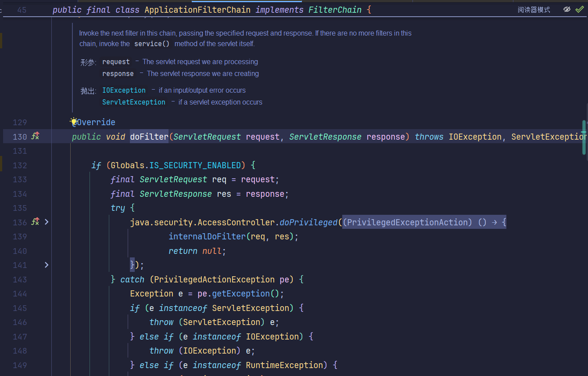Click the vertical scrollbar thumb of the editor
588x376 pixels.
584,137
